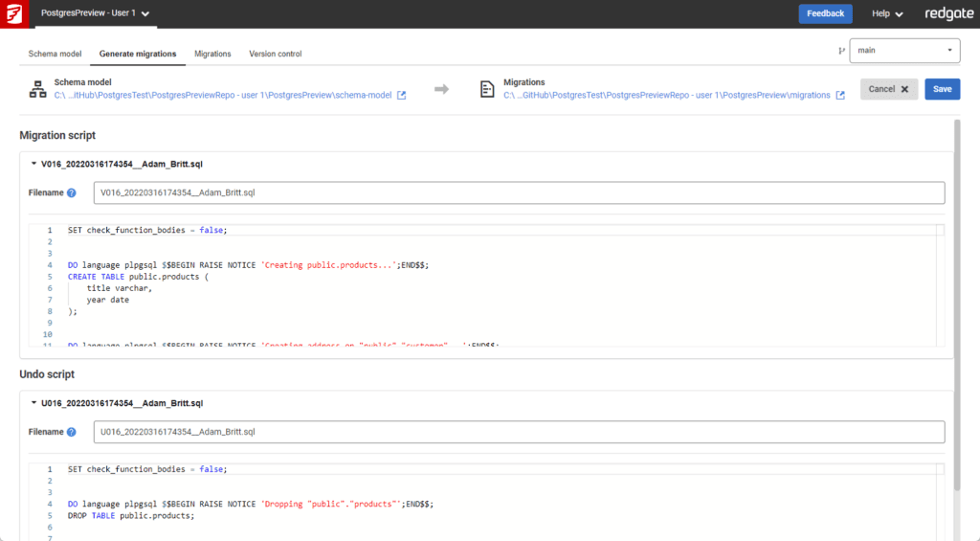Switch to the Schema model tab
Image resolution: width=980 pixels, height=541 pixels.
point(55,54)
